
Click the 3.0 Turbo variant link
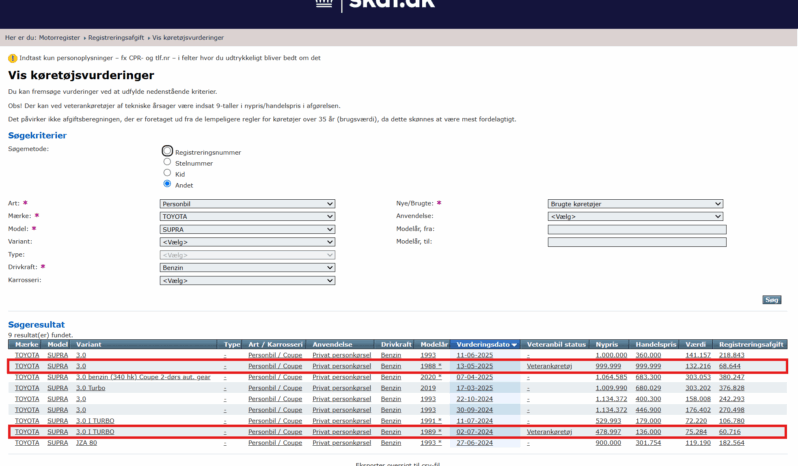[x=91, y=388]
